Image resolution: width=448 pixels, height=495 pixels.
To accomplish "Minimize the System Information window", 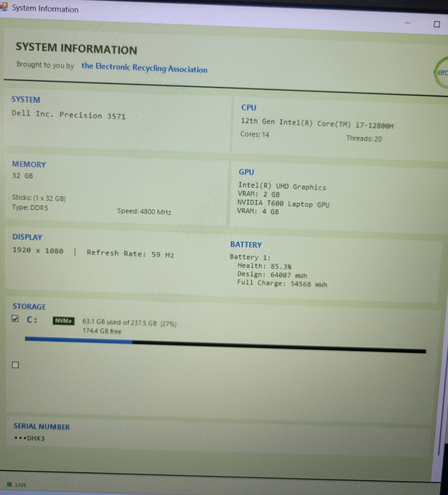I will point(407,23).
